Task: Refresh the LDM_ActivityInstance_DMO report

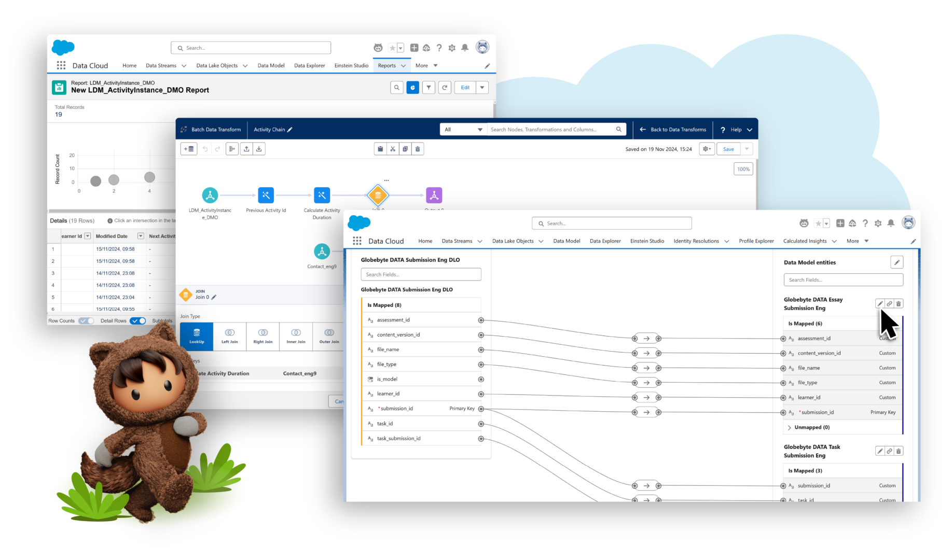Action: point(445,87)
